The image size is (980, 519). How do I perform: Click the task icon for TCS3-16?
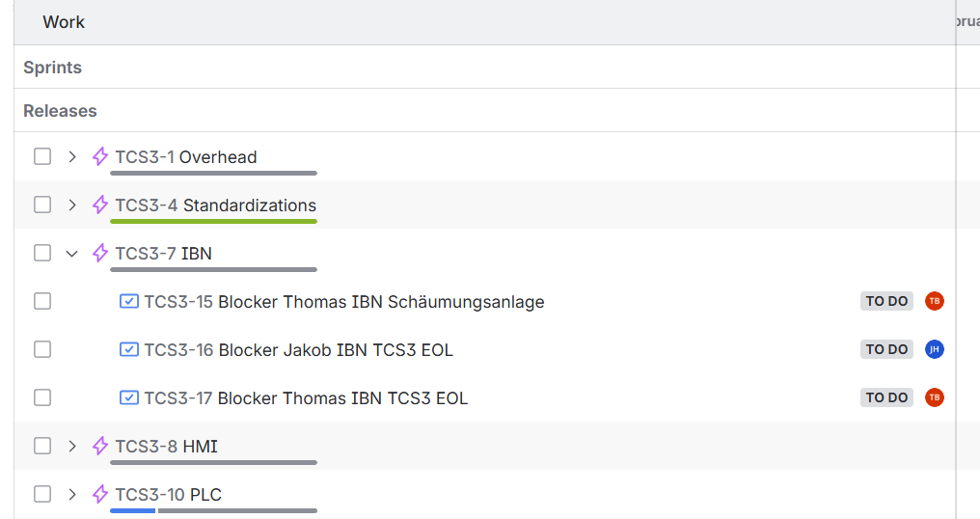tap(129, 349)
